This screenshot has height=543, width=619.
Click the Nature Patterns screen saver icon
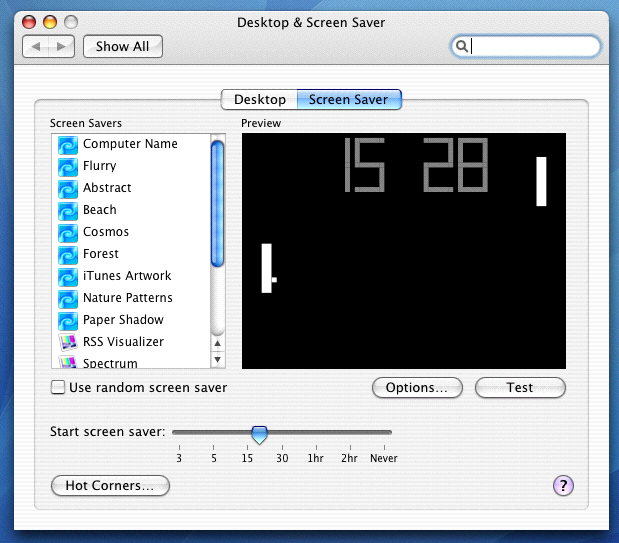(68, 299)
